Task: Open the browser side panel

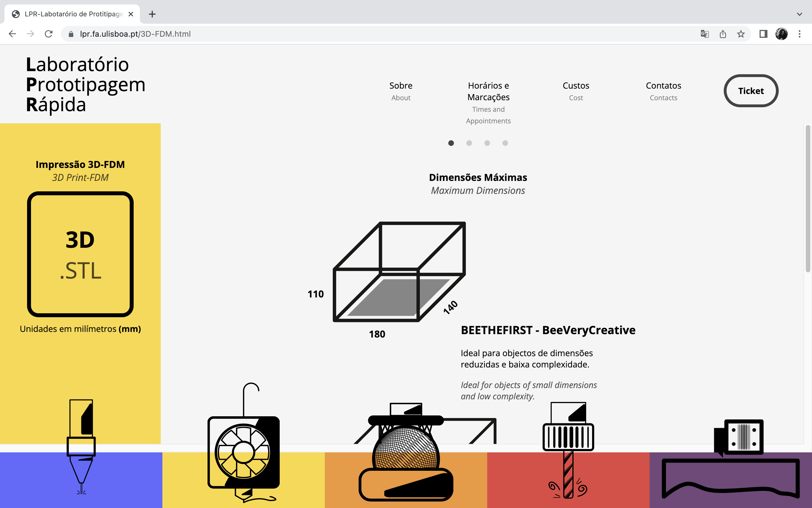Action: pyautogui.click(x=763, y=34)
